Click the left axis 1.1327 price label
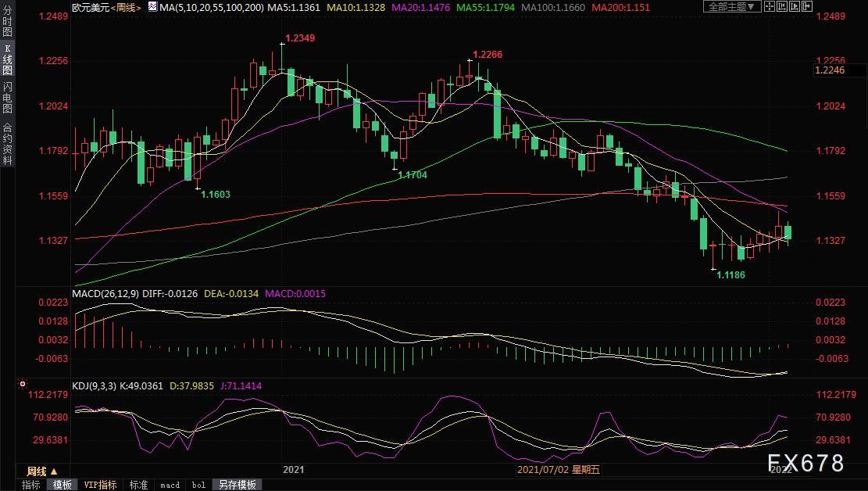Image resolution: width=868 pixels, height=491 pixels. [53, 241]
